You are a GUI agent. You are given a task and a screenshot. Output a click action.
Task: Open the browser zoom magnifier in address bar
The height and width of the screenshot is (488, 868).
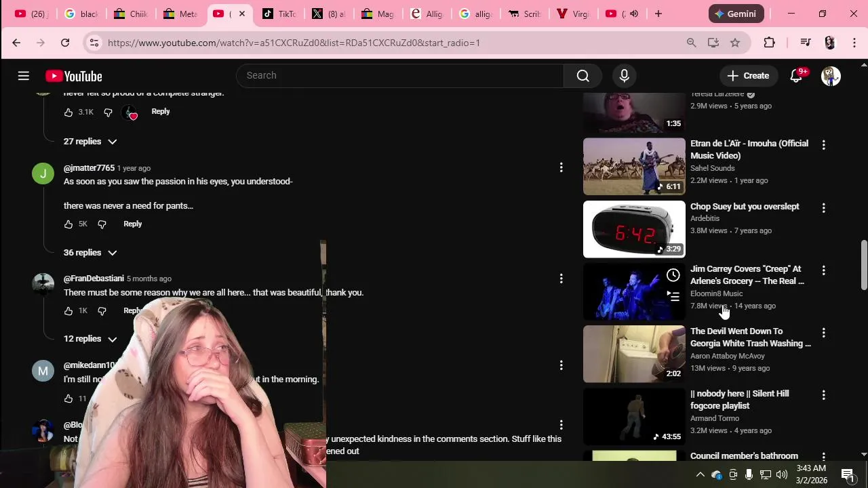click(691, 43)
